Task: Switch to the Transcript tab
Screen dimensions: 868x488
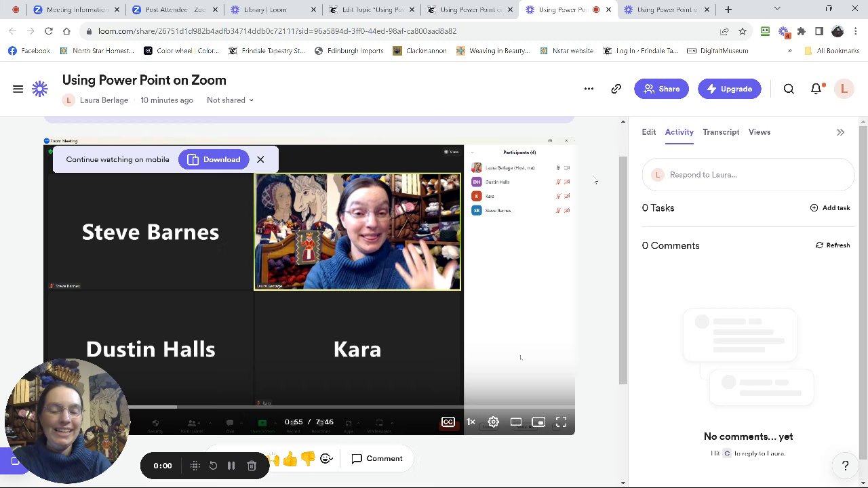Action: (x=721, y=132)
